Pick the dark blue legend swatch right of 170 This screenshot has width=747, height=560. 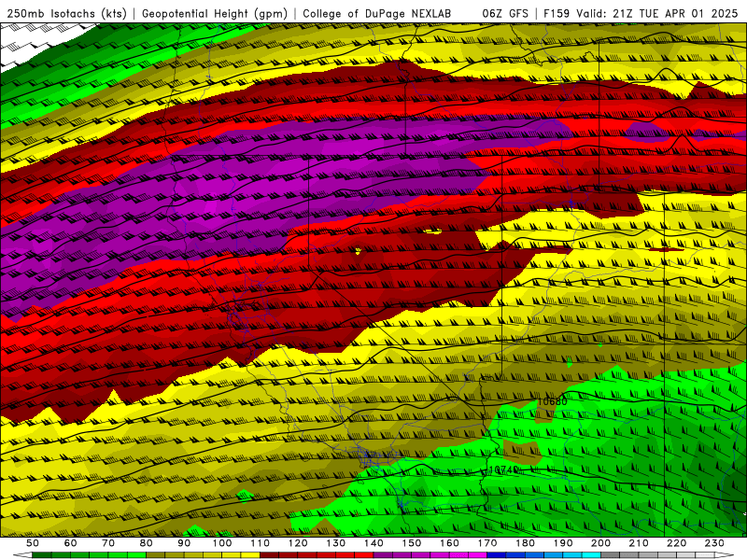tap(497, 555)
